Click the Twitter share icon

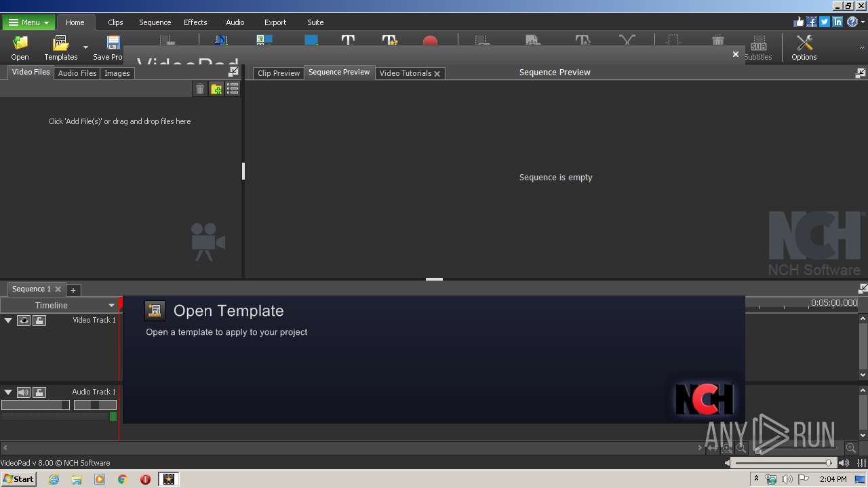825,22
